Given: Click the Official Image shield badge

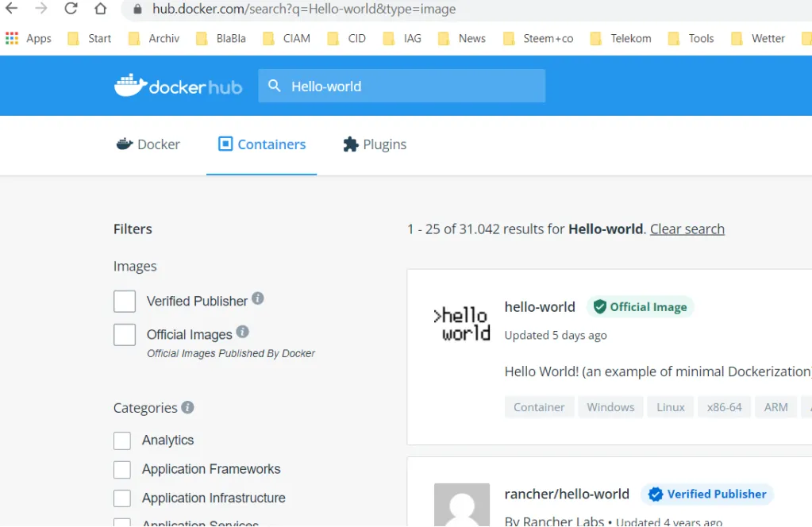Looking at the screenshot, I should tap(640, 307).
